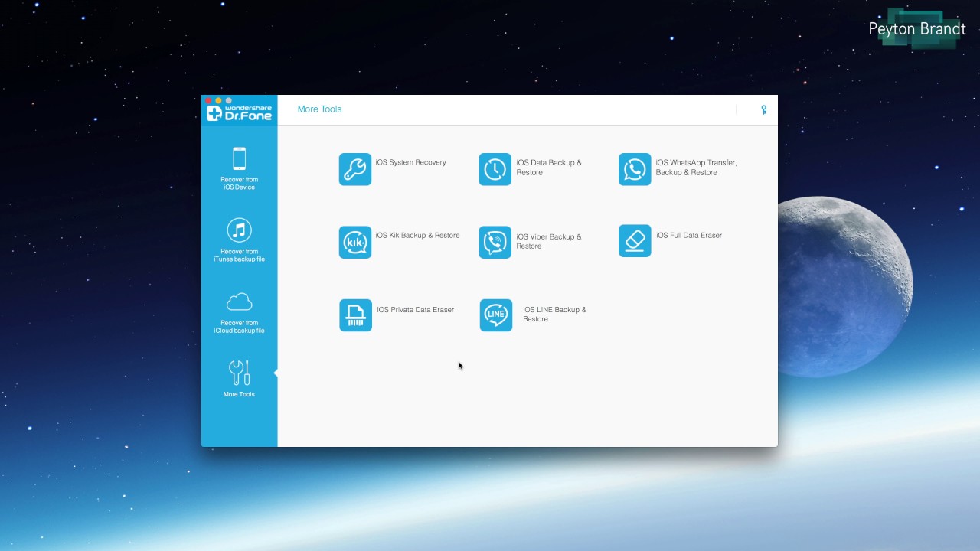Click the Recover from iOS Device phone icon
Image resolution: width=980 pixels, height=551 pixels.
coord(239,158)
